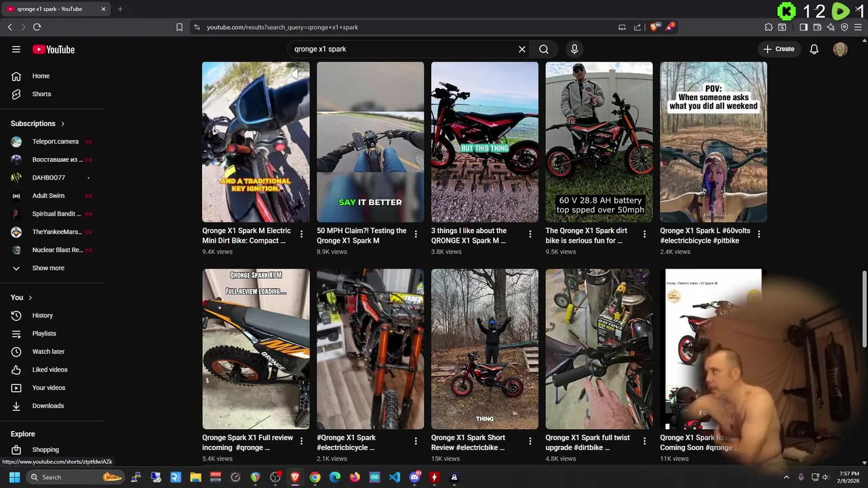Open the Brave VPN shield icon
Screen dimensions: 868x488
coord(844,27)
